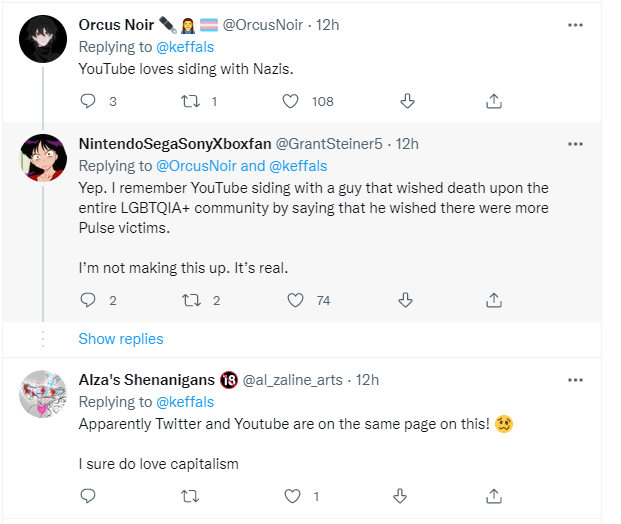Open more options on NintendoSegaSonyXboxfan's tweet
This screenshot has height=524, width=621.
[575, 144]
